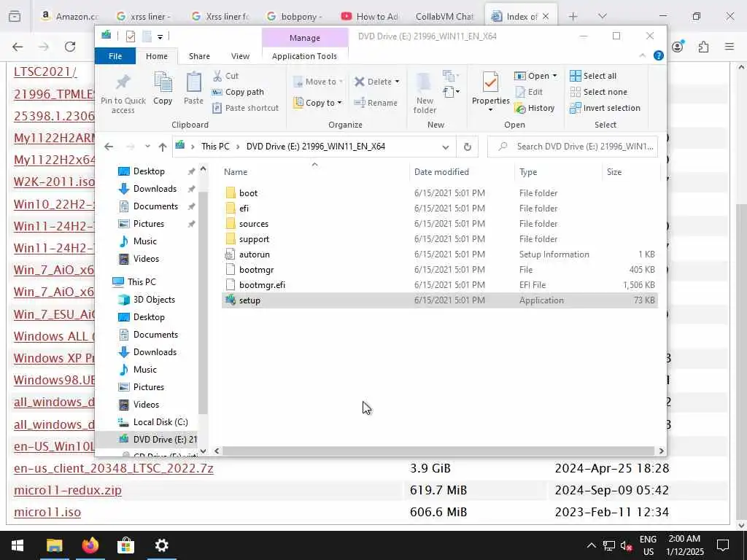
Task: Expand the Delete dropdown arrow
Action: tap(397, 82)
